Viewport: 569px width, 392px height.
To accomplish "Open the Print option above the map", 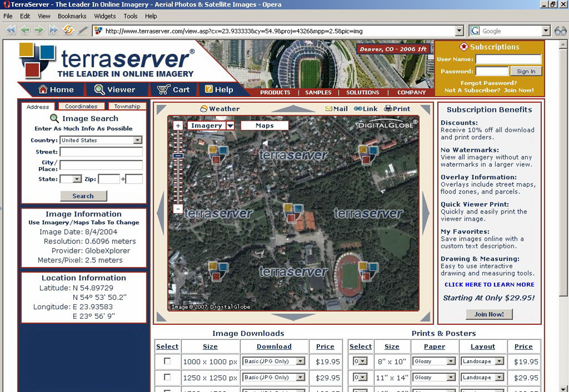I will pyautogui.click(x=397, y=109).
